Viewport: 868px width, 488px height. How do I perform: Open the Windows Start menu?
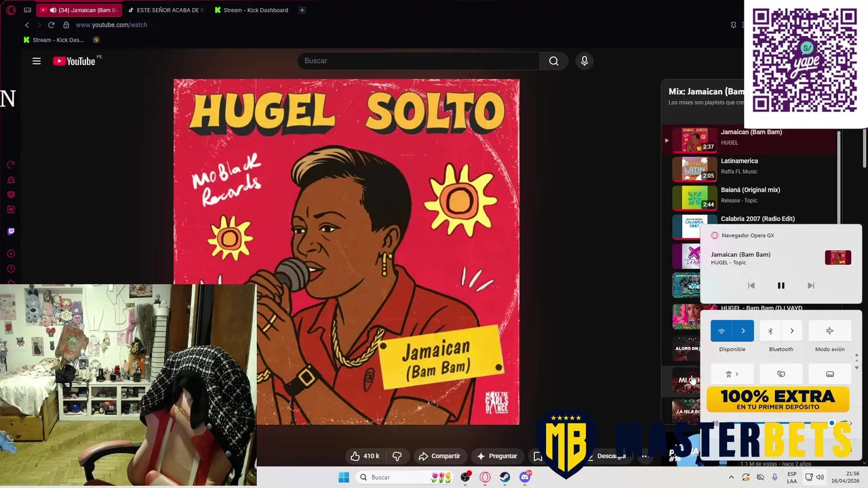coord(344,477)
